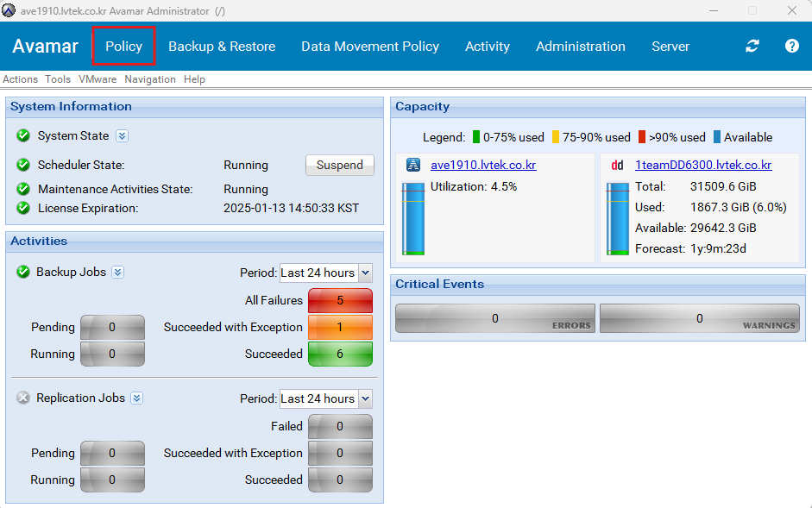Click the Suspend scheduler button
Screen dimensions: 812x508
340,166
